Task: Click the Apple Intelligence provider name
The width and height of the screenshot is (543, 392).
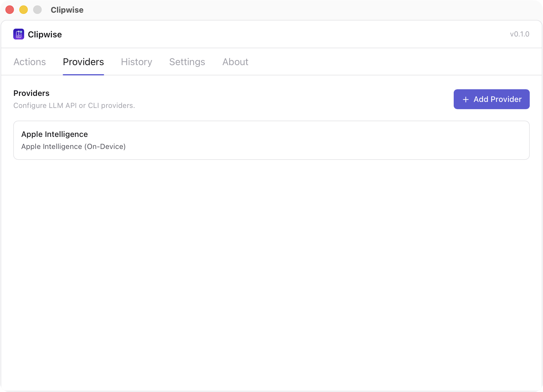Action: click(x=54, y=134)
